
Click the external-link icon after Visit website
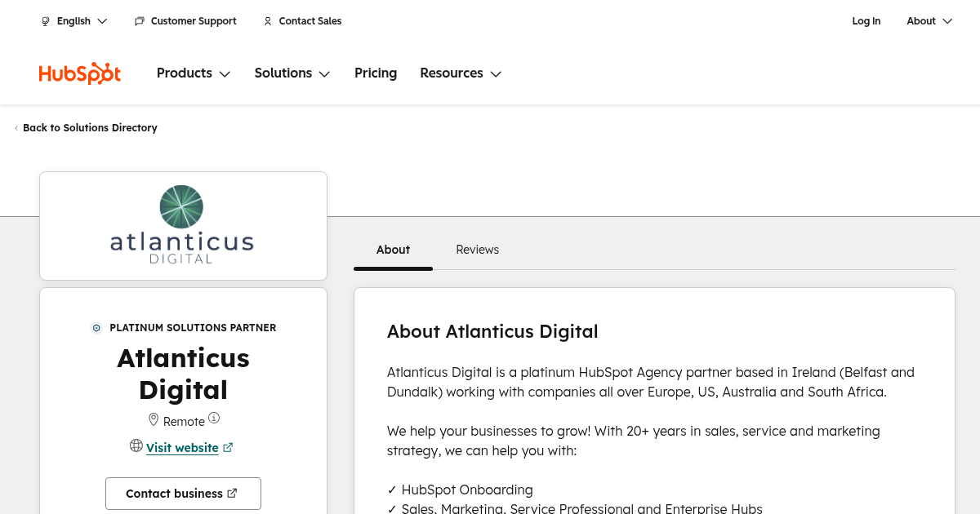point(229,447)
